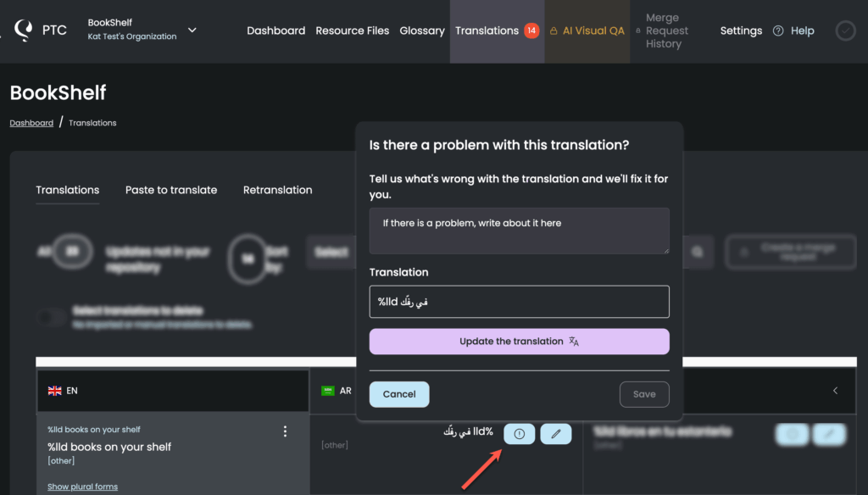The height and width of the screenshot is (495, 868).
Task: Switch to the Paste to translate tab
Action: 171,190
